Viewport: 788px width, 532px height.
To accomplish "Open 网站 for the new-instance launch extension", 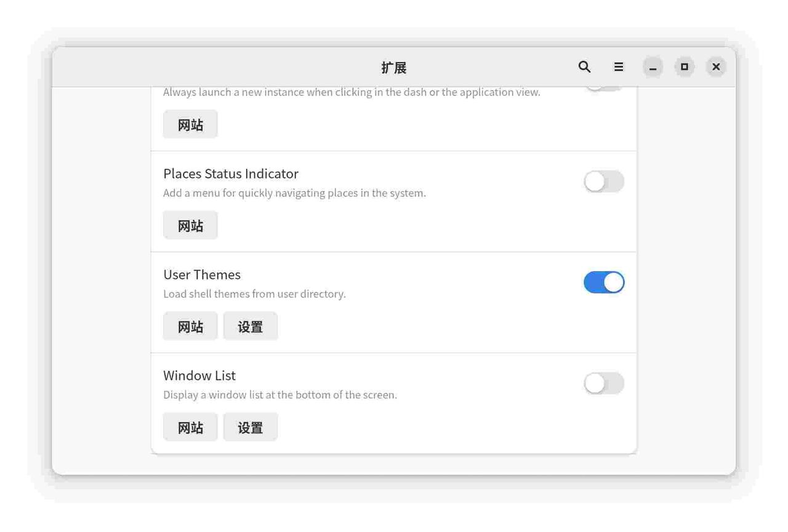I will pyautogui.click(x=190, y=124).
